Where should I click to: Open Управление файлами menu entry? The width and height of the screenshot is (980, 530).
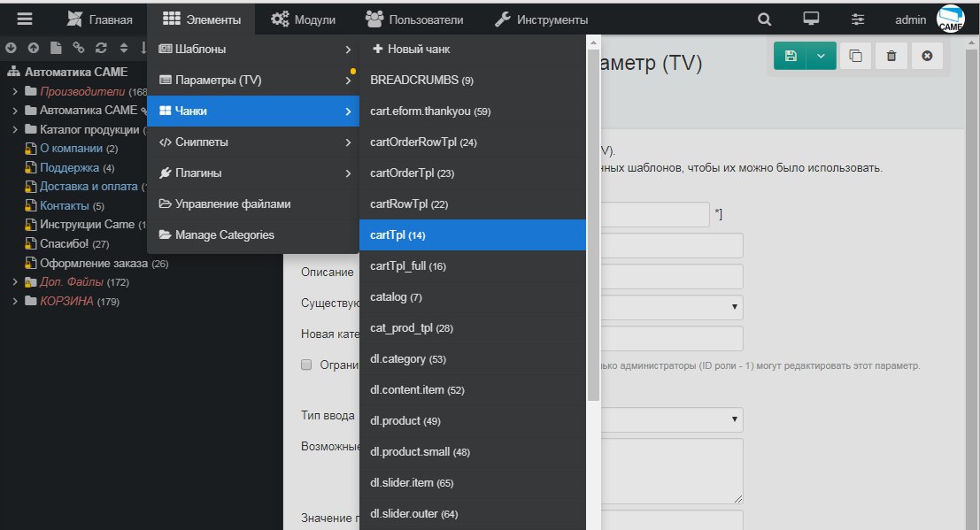253,204
